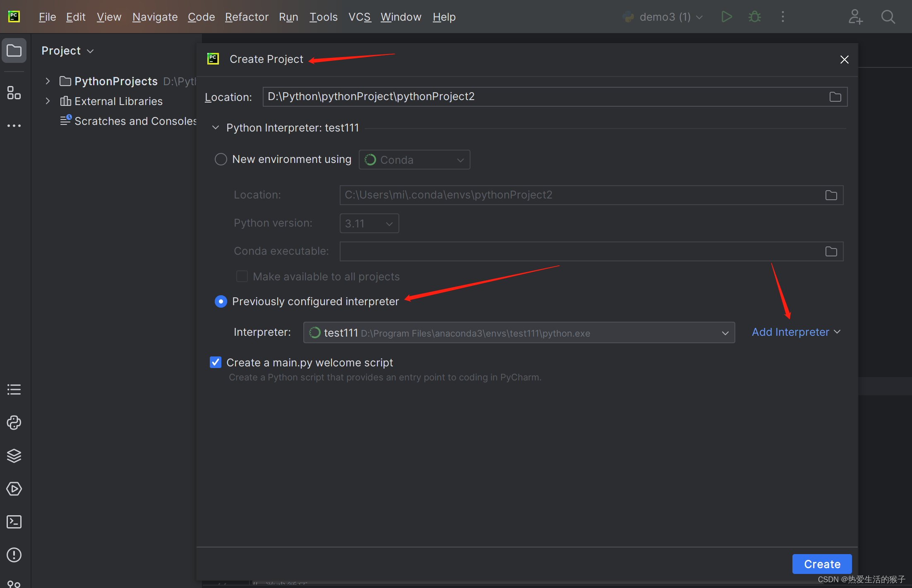
Task: Click the Conda executable field
Action: [591, 251]
